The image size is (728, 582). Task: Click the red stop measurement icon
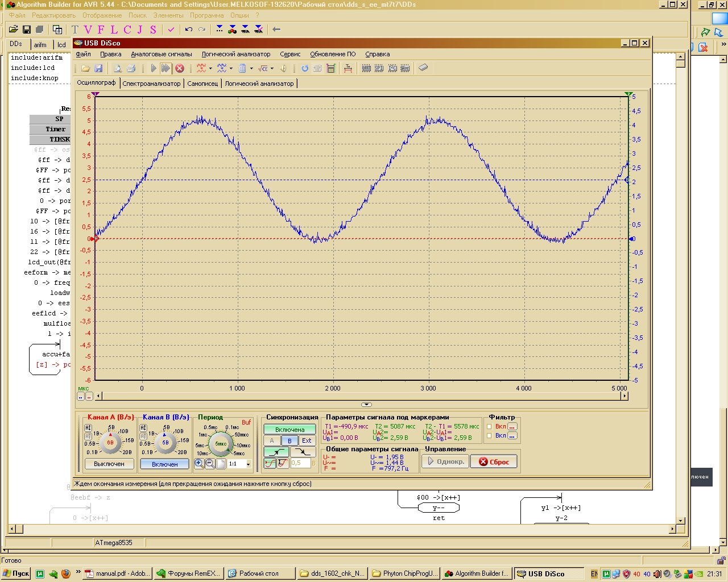[x=180, y=68]
